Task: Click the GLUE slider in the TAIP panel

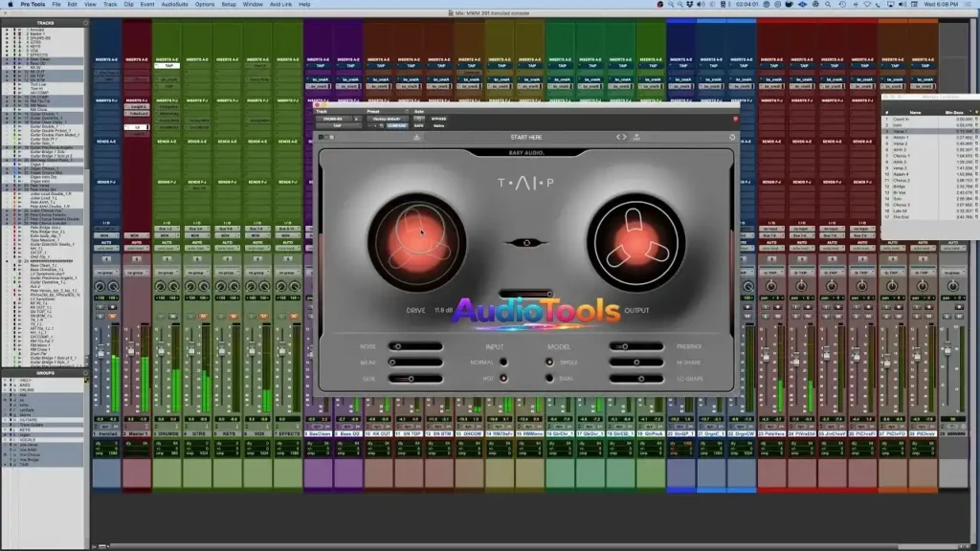Action: pos(413,379)
